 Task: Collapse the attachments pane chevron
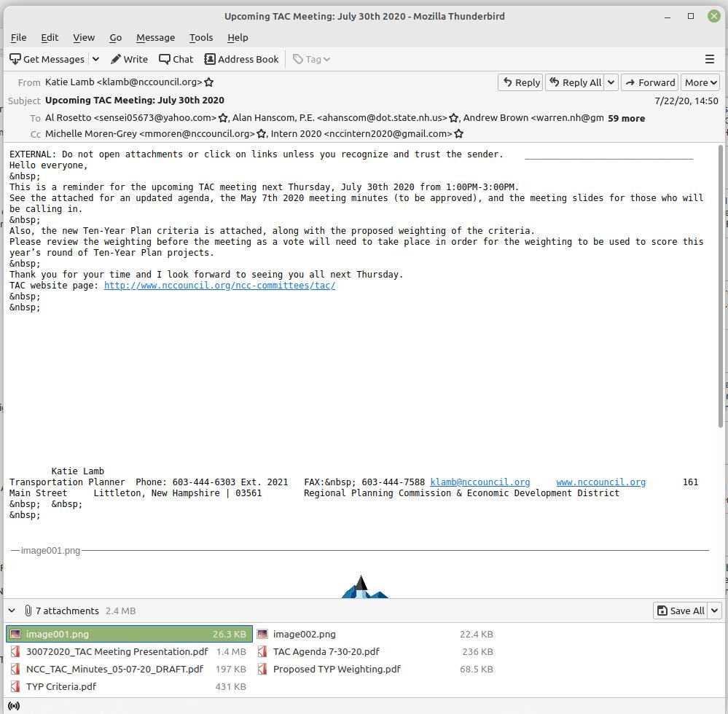[x=12, y=611]
